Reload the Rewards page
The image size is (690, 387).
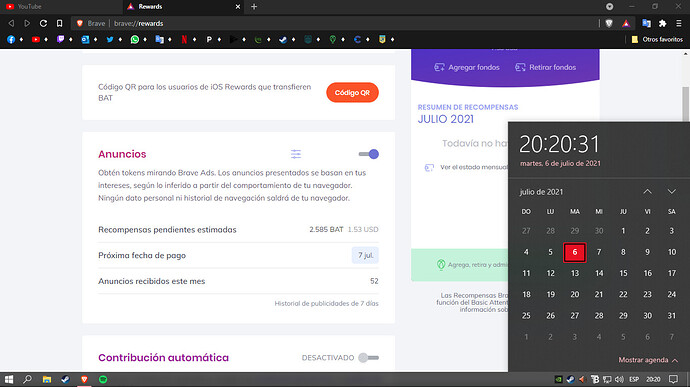pos(43,23)
